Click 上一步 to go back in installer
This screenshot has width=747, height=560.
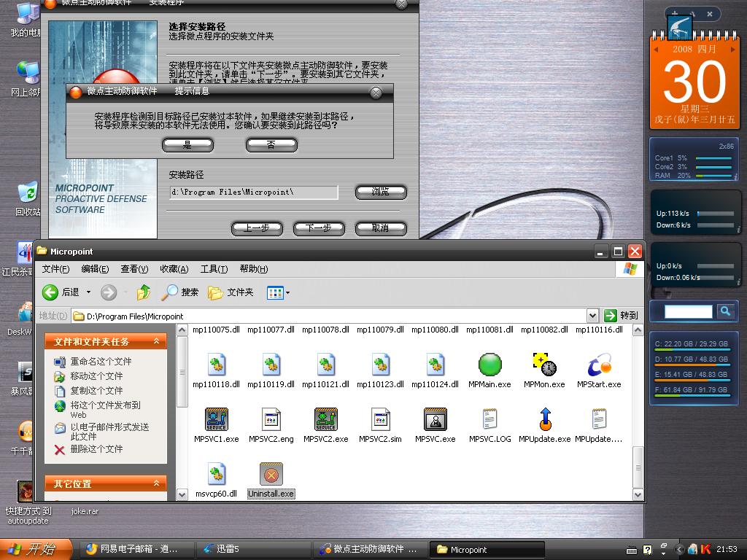(257, 228)
